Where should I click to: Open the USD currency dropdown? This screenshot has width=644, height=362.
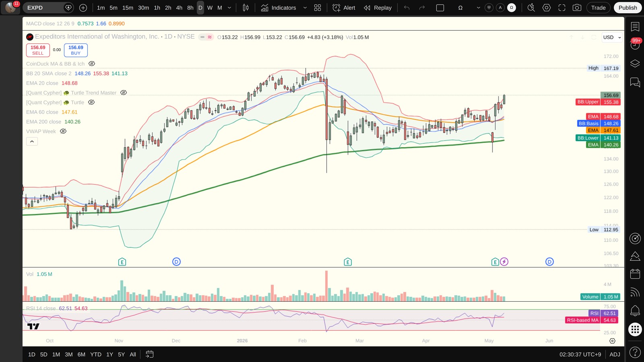point(612,37)
